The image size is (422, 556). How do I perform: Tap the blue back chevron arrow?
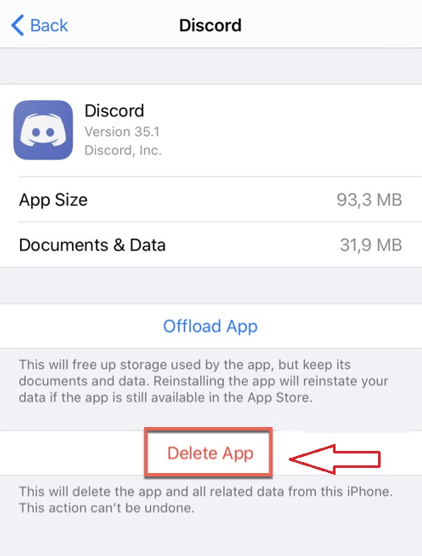[x=18, y=25]
